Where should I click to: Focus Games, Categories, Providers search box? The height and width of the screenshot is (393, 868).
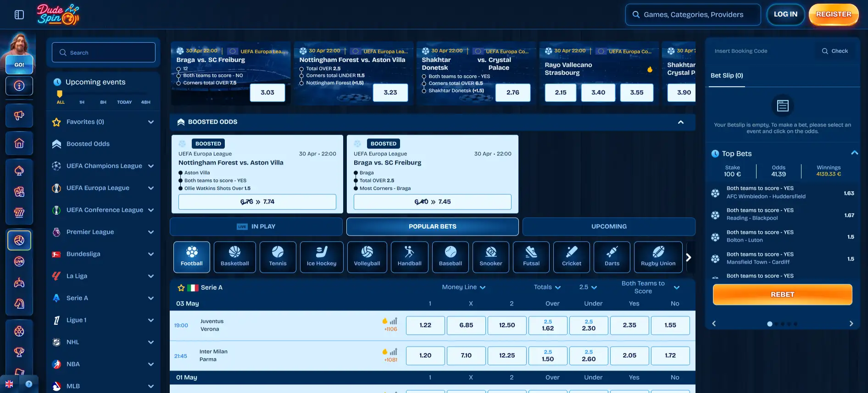(x=693, y=15)
